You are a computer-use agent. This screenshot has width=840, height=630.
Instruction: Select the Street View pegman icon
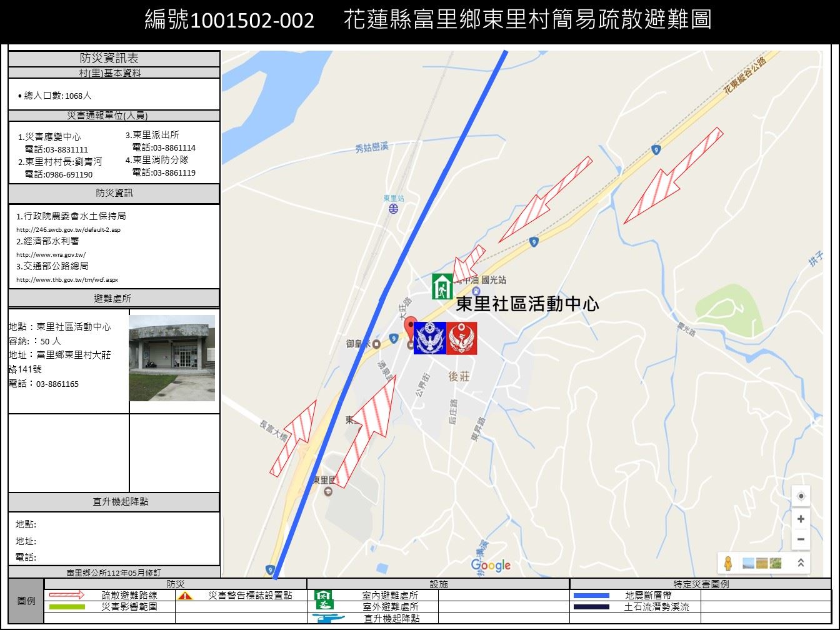727,562
